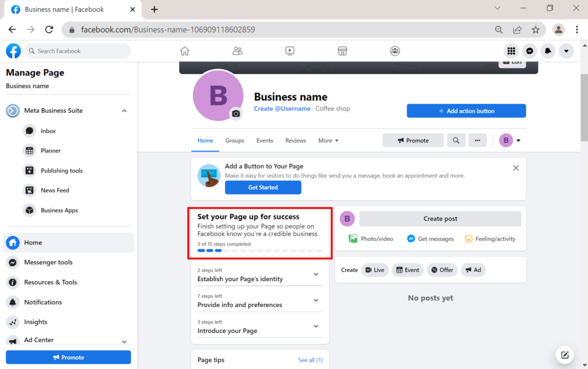Screen dimensions: 588x369
Task: Open the Facebook Home feed icon
Action: [x=184, y=51]
